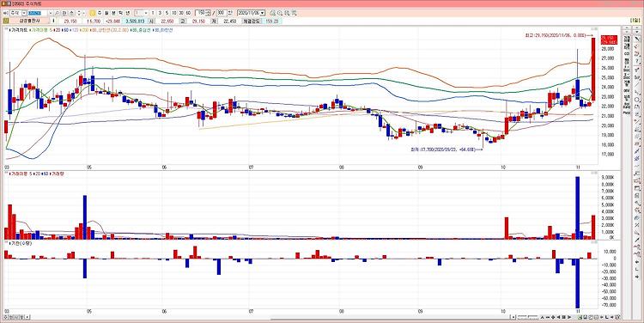Click the stock search magnifier icon
644x323 pixels.
coord(57,13)
